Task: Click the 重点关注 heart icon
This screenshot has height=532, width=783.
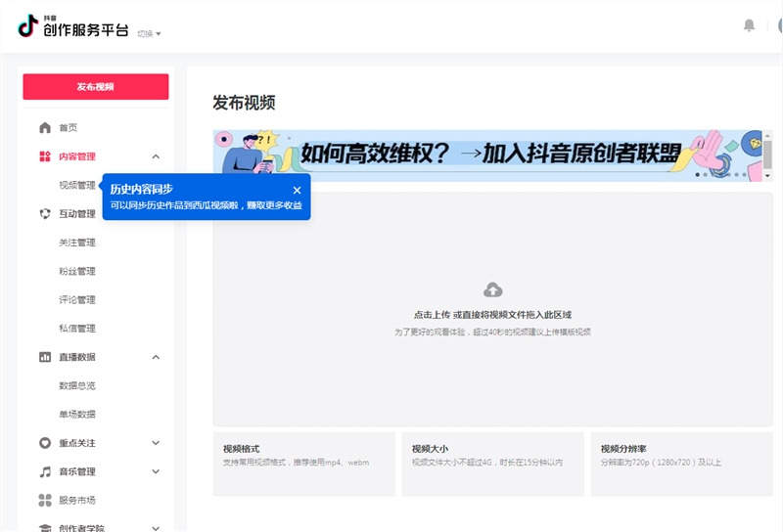Action: click(45, 443)
